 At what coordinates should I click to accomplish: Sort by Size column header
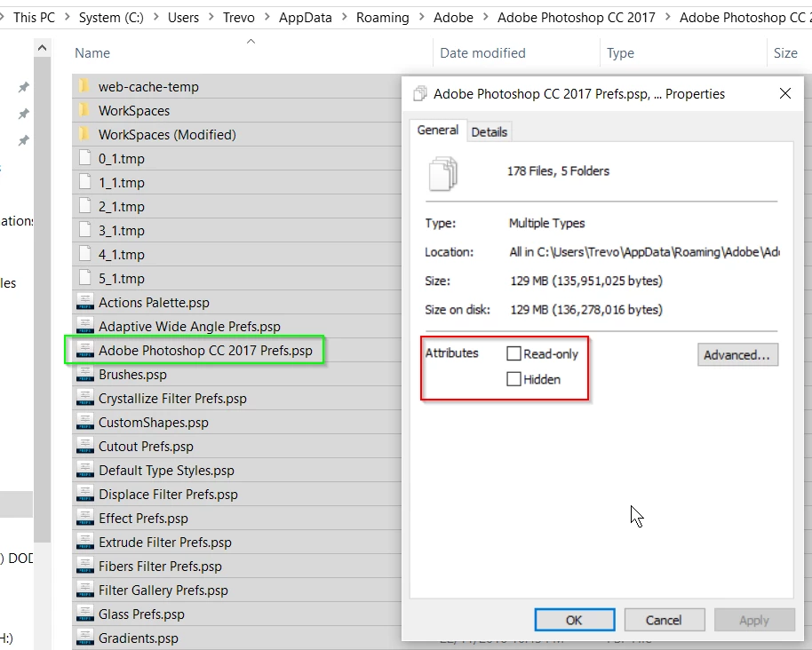tap(785, 52)
